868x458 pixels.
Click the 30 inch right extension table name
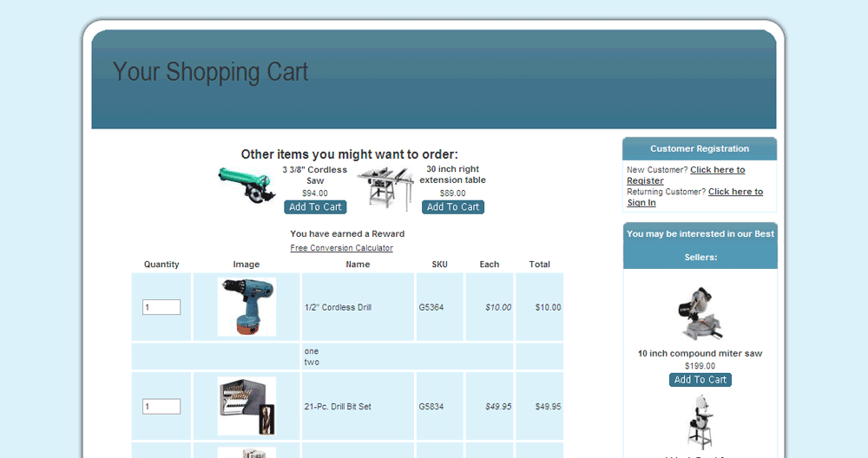tap(452, 174)
